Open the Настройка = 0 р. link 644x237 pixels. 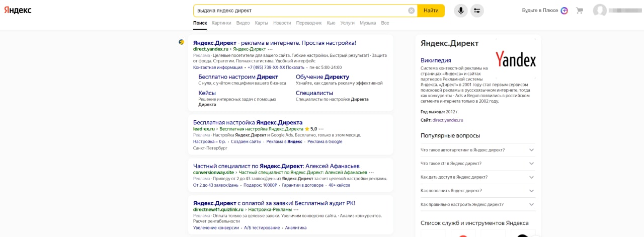209,142
